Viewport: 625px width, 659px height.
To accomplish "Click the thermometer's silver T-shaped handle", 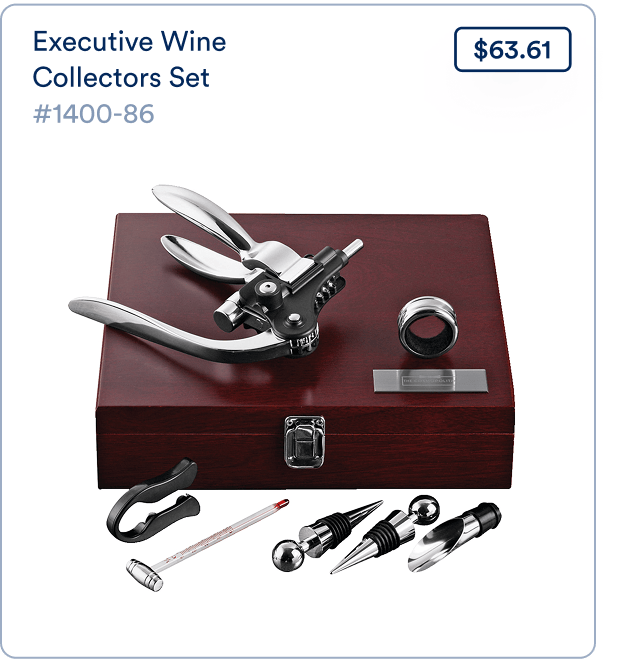I will (145, 575).
